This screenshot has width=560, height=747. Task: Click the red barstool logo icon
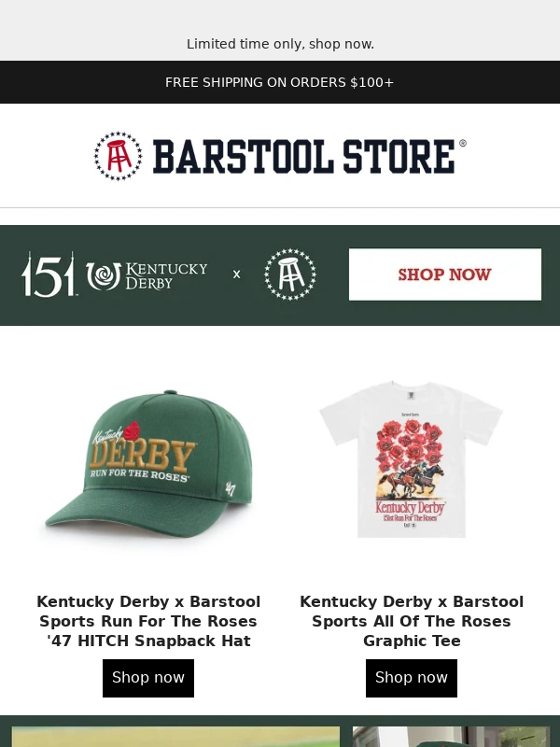tap(118, 156)
